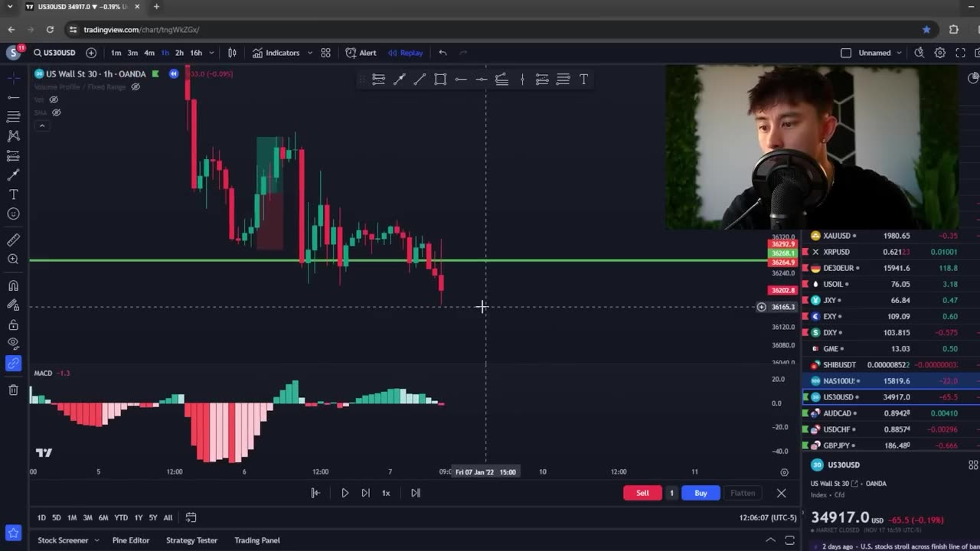Toggle magnet mode in left sidebar

point(13,285)
